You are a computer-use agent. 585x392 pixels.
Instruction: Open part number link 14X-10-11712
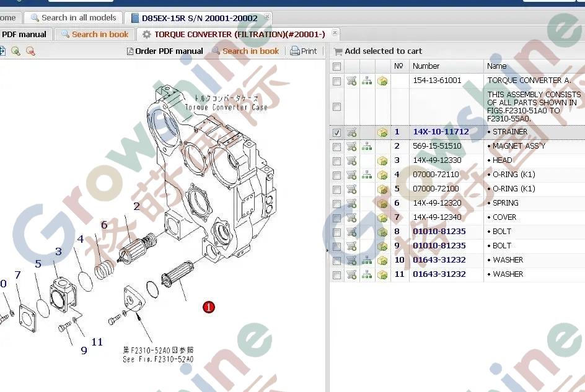[x=441, y=132]
